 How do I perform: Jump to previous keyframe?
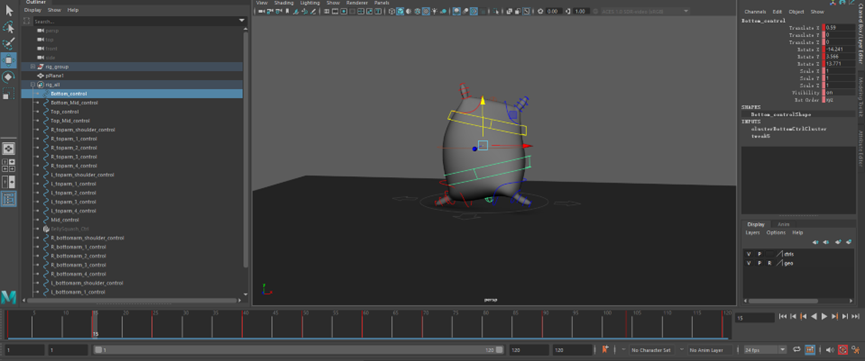click(x=803, y=316)
